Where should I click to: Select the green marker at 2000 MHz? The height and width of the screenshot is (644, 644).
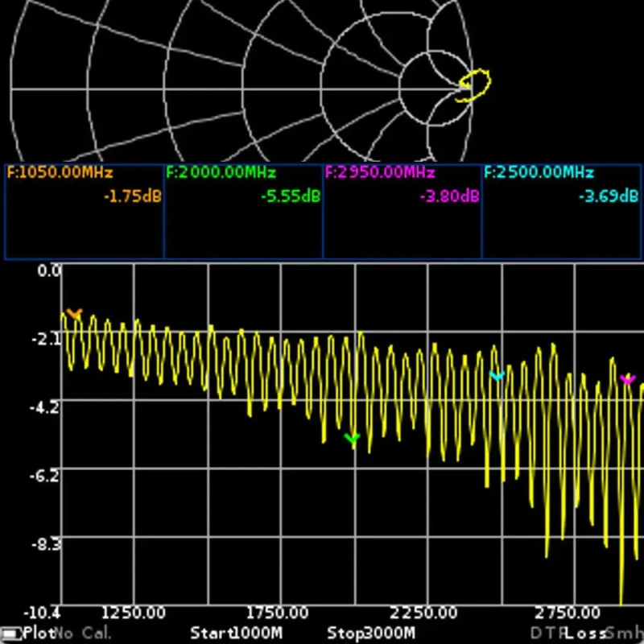(x=352, y=438)
